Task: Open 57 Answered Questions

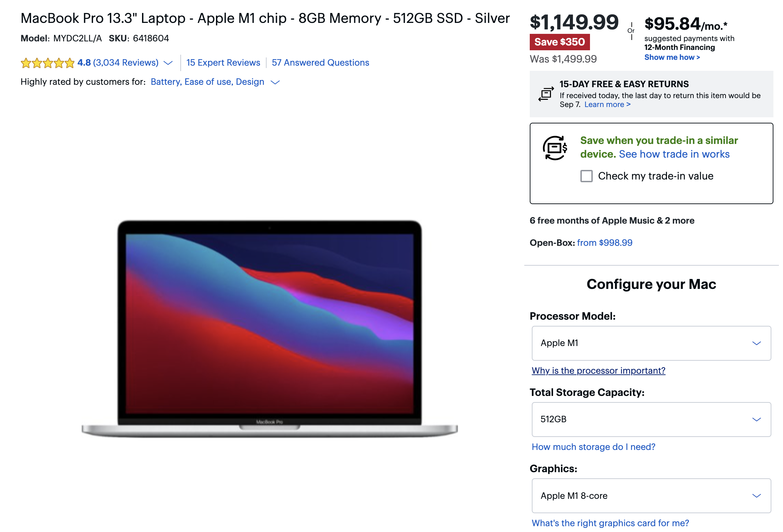Action: coord(320,63)
